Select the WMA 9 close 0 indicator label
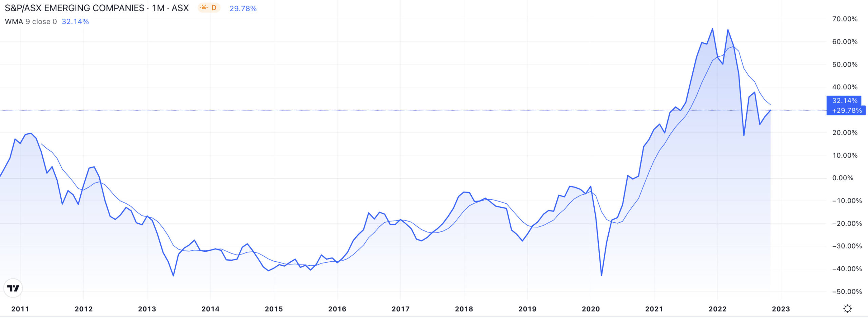 point(31,22)
